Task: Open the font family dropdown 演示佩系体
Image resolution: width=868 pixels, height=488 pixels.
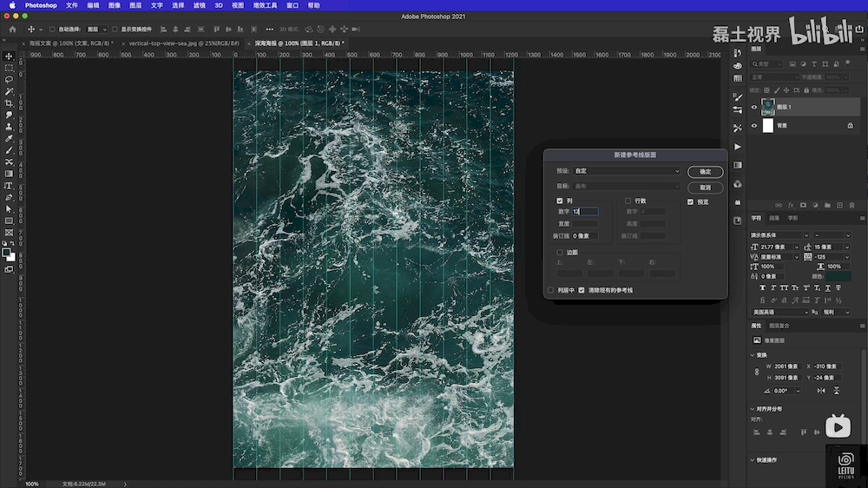Action: coord(779,235)
